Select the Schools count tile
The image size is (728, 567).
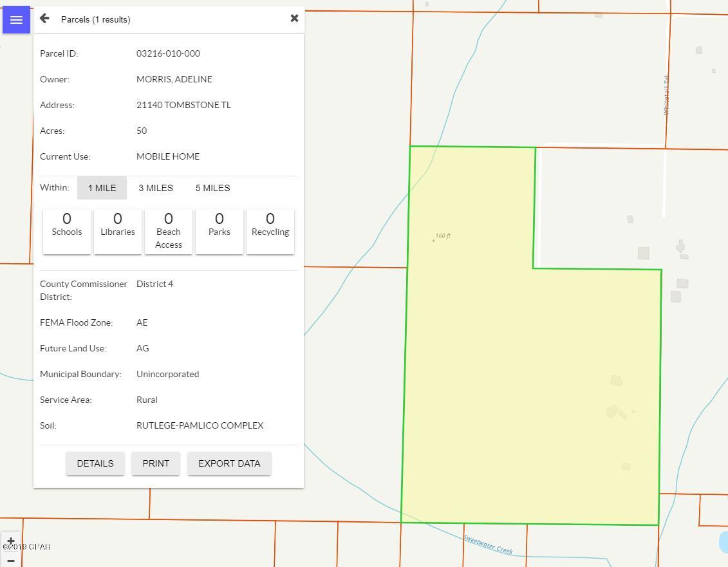coord(66,230)
